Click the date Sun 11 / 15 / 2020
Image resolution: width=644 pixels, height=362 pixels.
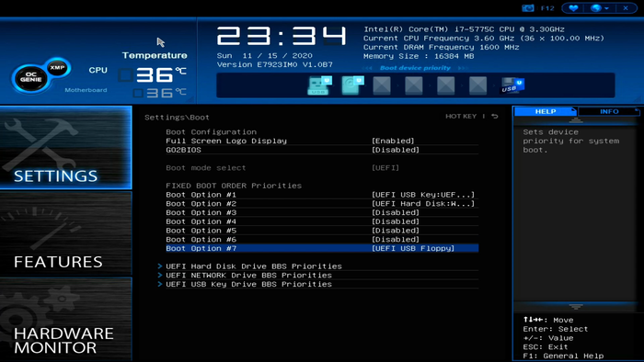(265, 56)
